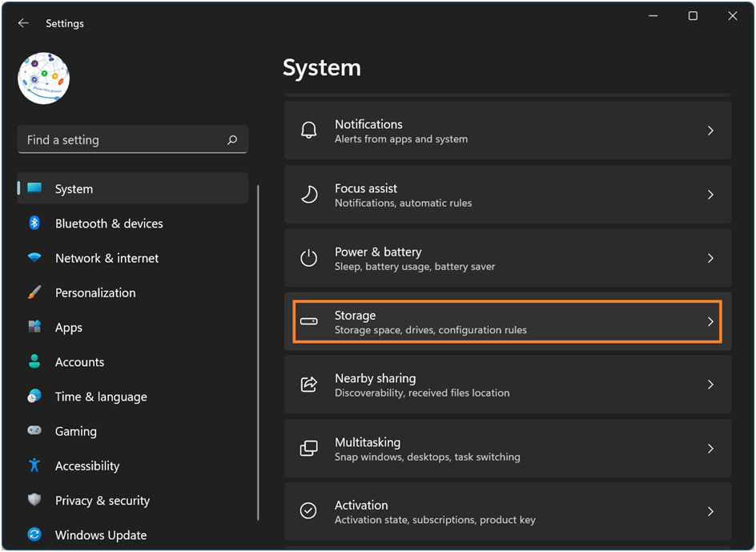Click the Privacy shield icon
This screenshot has width=756, height=552.
click(x=34, y=500)
